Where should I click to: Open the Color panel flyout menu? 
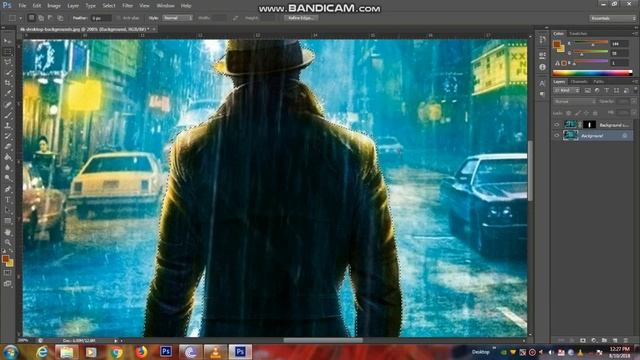tap(635, 33)
